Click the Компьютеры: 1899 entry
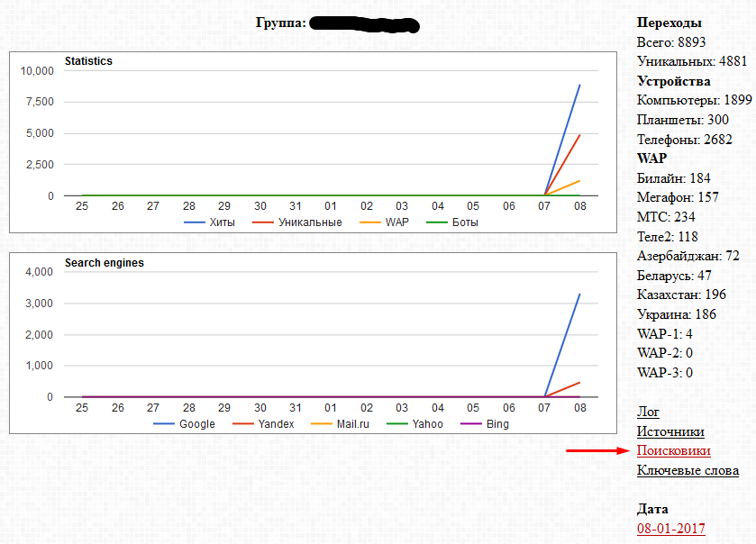 coord(695,100)
